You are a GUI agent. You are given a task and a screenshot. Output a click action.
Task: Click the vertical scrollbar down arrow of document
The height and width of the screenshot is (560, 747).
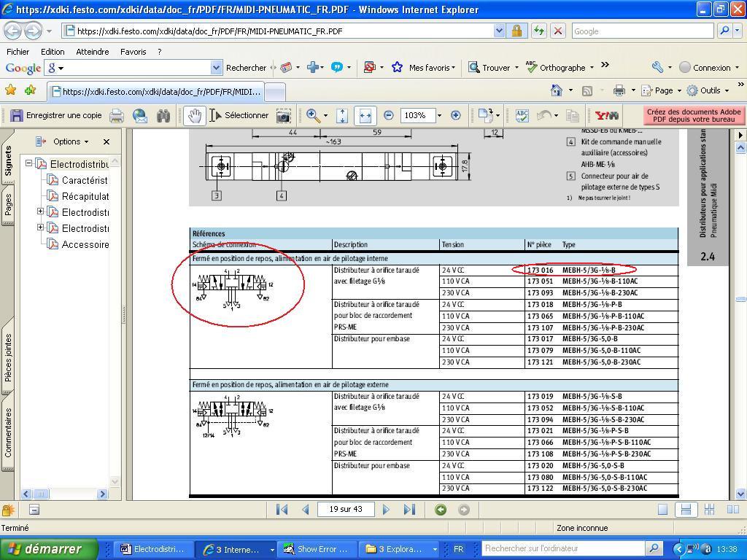tap(740, 494)
